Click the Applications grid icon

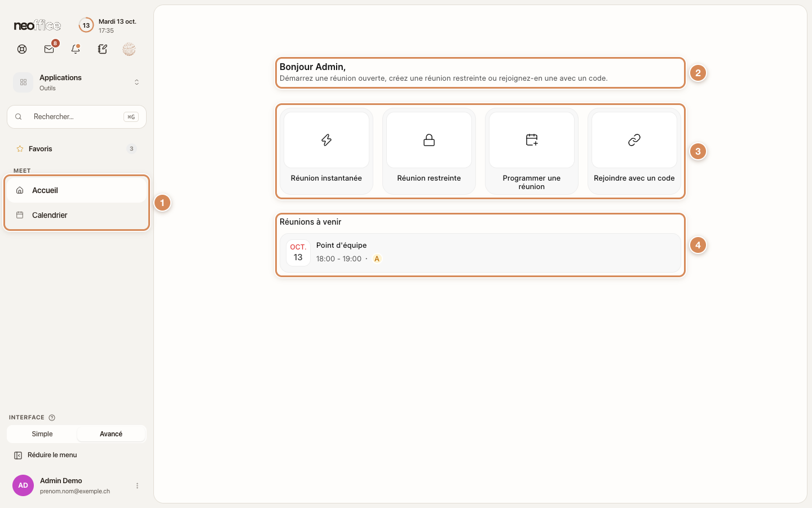tap(23, 82)
